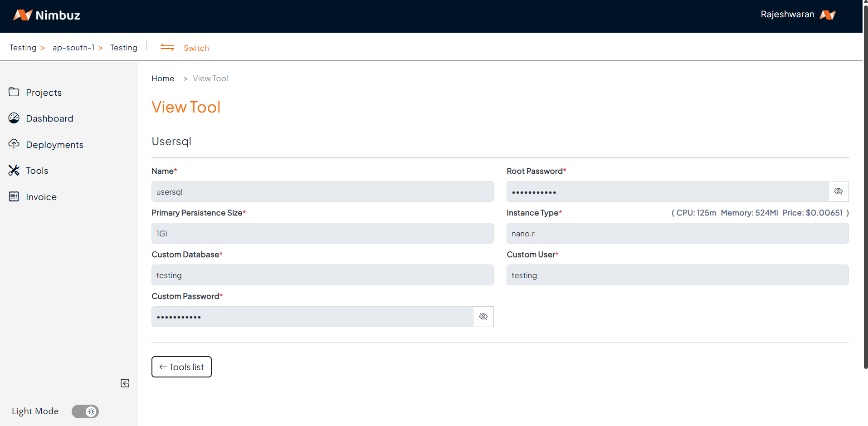Open the Projects folder icon in sidebar

14,92
